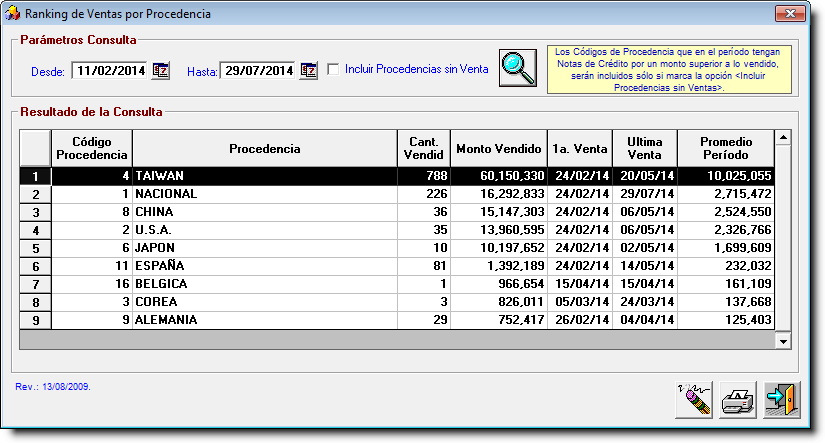Click the magnifying glass search button
This screenshot has width=825, height=443.
click(x=518, y=68)
